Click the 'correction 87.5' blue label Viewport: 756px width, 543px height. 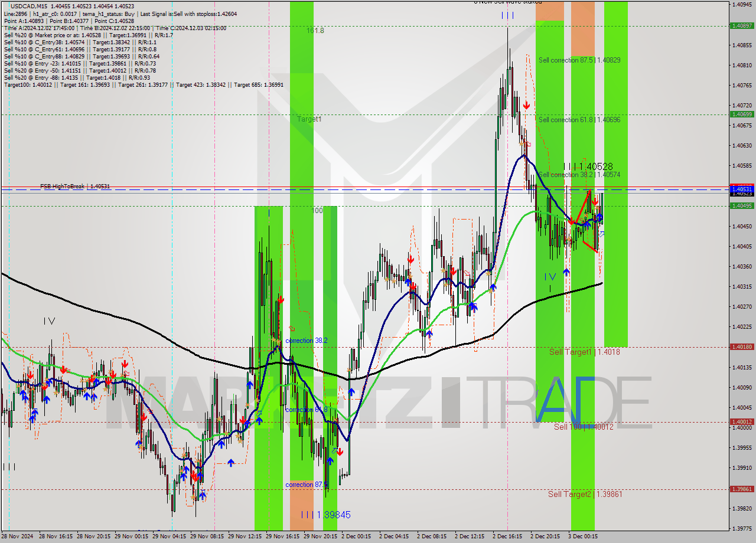pos(306,485)
